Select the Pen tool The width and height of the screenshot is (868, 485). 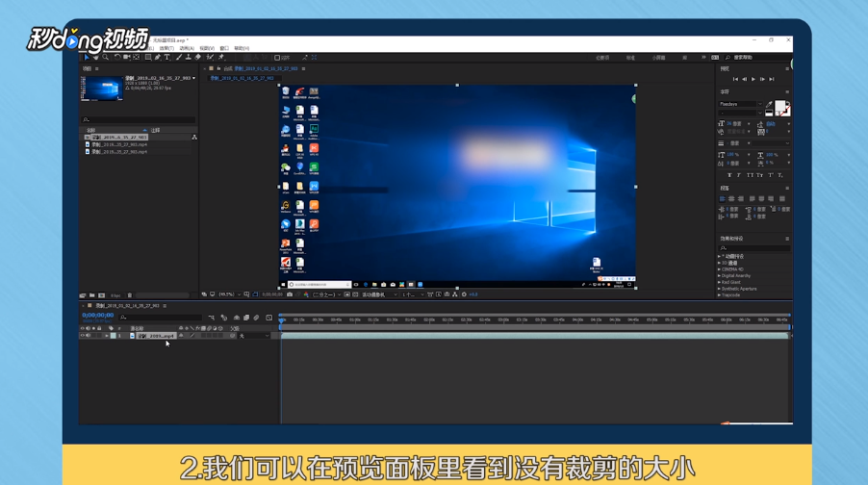coord(157,57)
